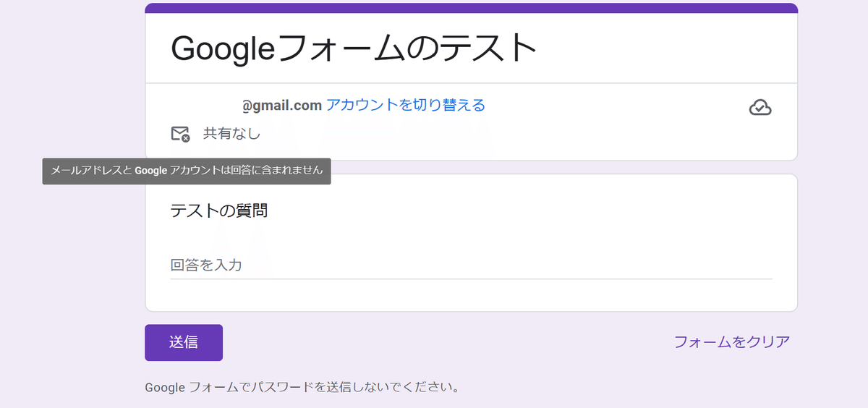The image size is (868, 408).
Task: Clear the form with フォームをクリア
Action: click(x=731, y=342)
